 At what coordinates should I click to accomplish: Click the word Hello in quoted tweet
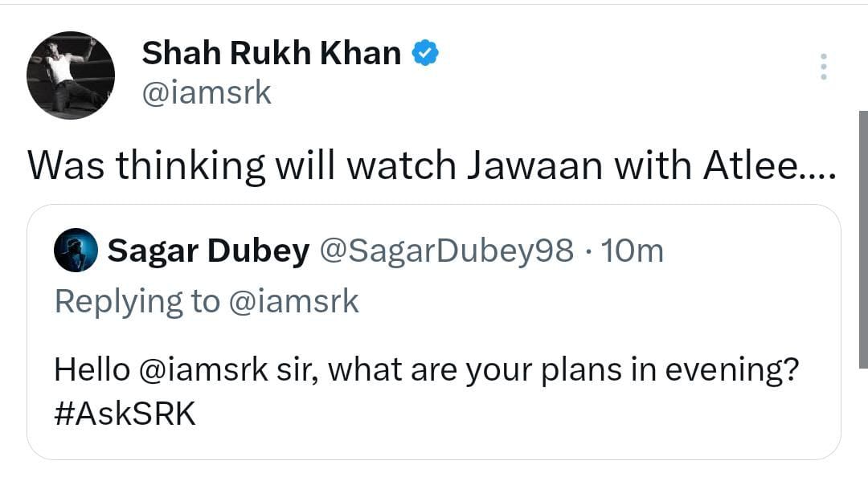92,370
